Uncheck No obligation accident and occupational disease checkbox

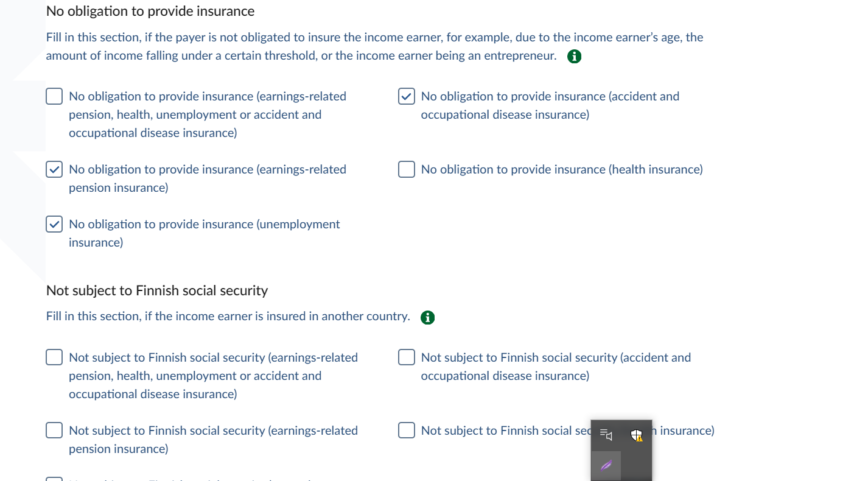[x=407, y=96]
